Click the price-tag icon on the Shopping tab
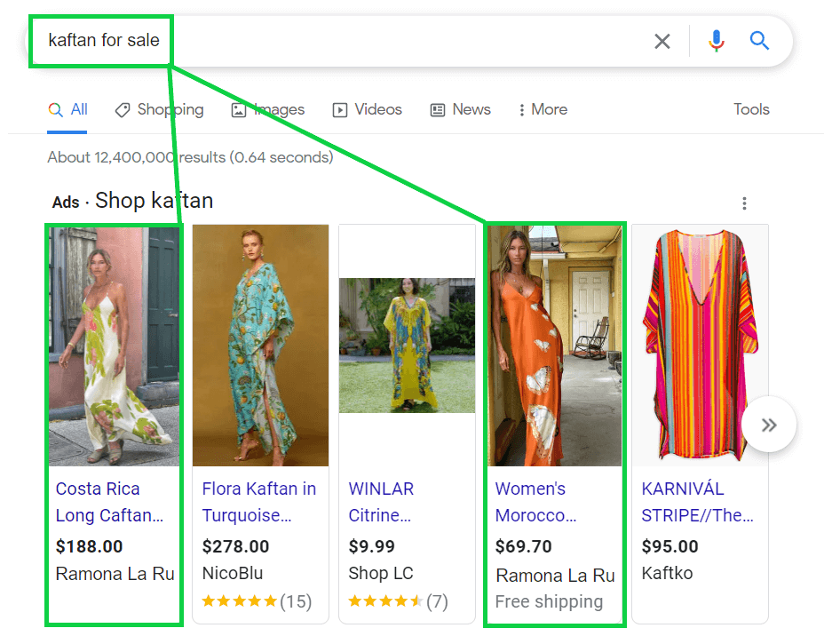This screenshot has width=824, height=644. tap(122, 109)
